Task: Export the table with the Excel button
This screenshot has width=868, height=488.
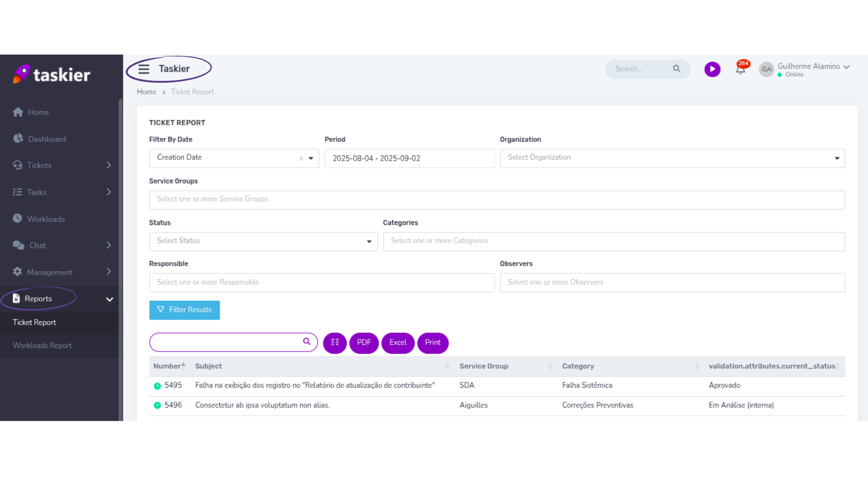Action: [398, 343]
